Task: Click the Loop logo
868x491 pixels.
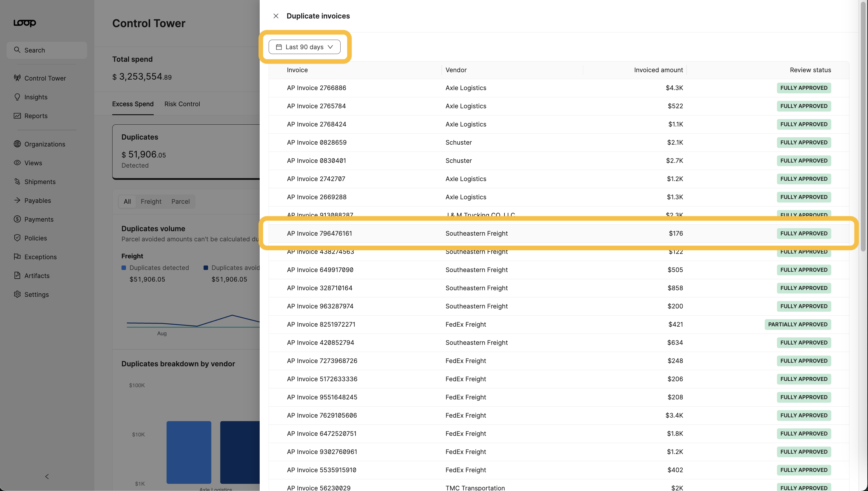Action: pos(25,23)
